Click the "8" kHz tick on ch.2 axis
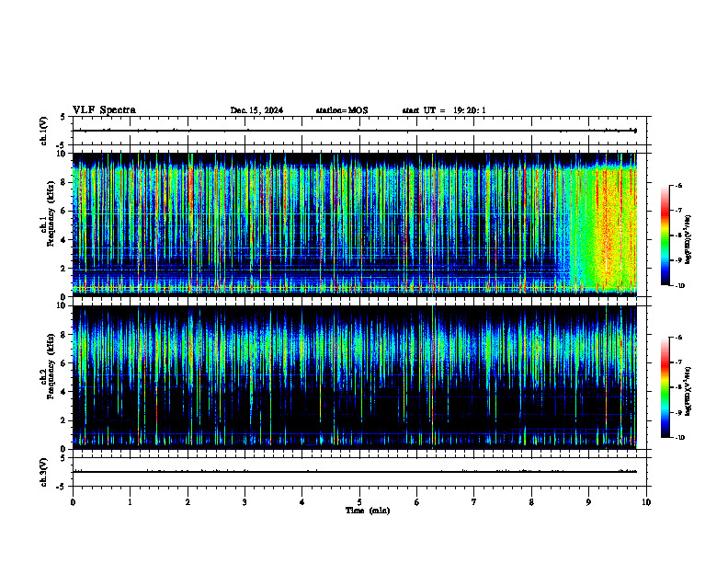Viewport: 728px width, 563px height. tap(64, 334)
